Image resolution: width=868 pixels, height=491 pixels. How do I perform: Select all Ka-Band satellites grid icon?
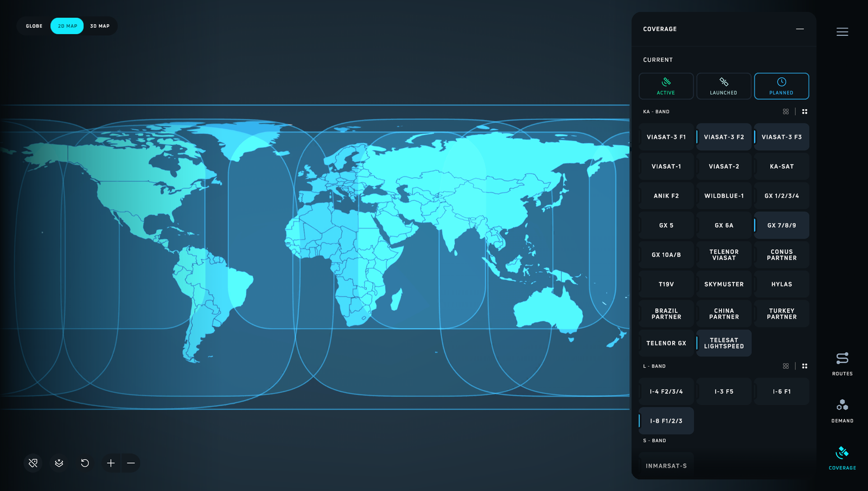click(805, 112)
